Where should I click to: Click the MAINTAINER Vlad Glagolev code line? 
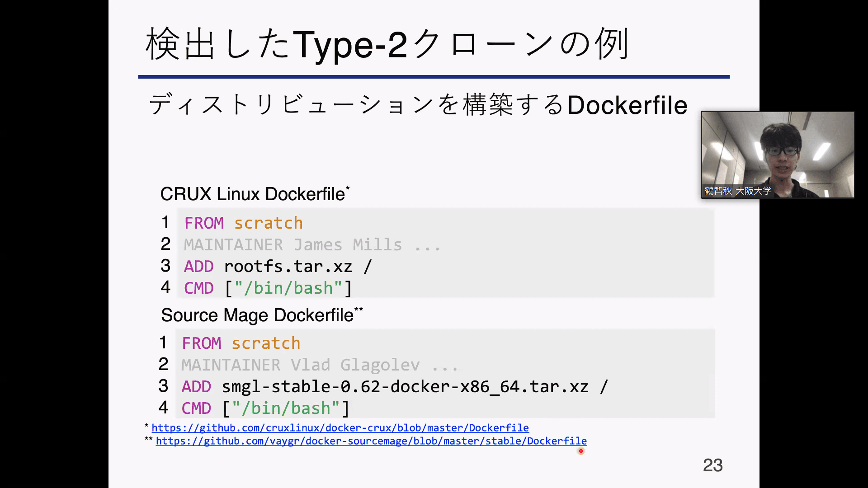pyautogui.click(x=319, y=365)
